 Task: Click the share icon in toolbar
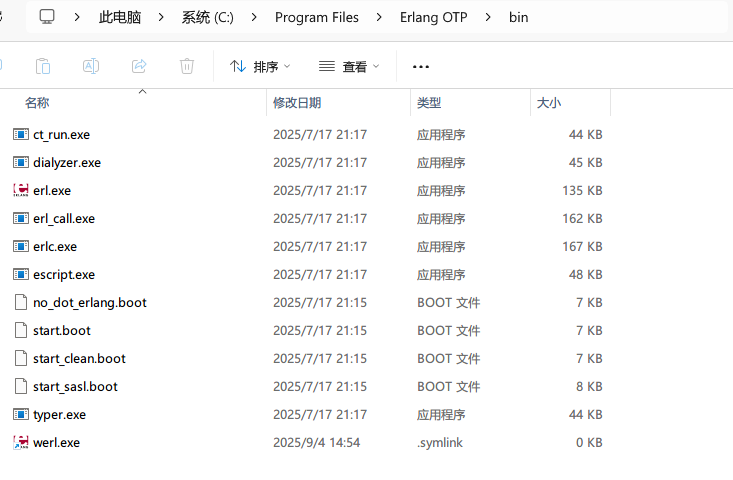coord(139,66)
